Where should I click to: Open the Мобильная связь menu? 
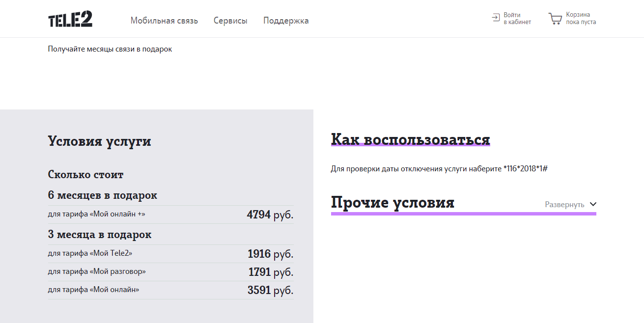click(164, 21)
